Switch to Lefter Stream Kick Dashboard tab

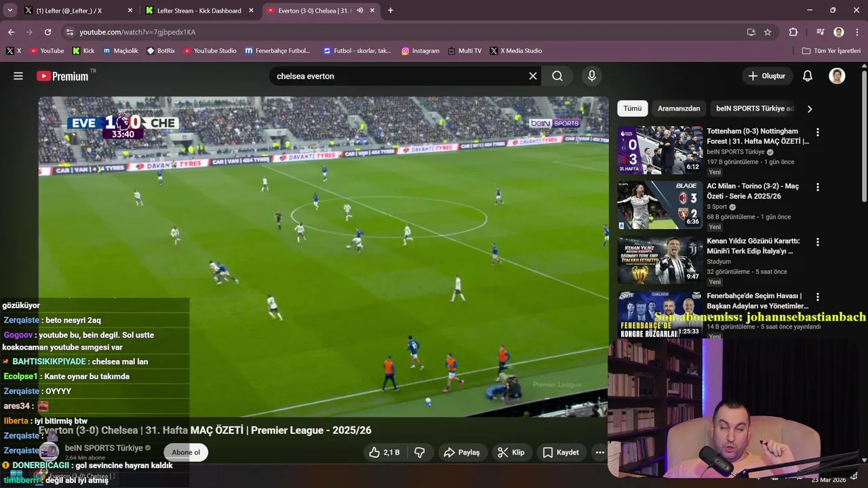201,10
